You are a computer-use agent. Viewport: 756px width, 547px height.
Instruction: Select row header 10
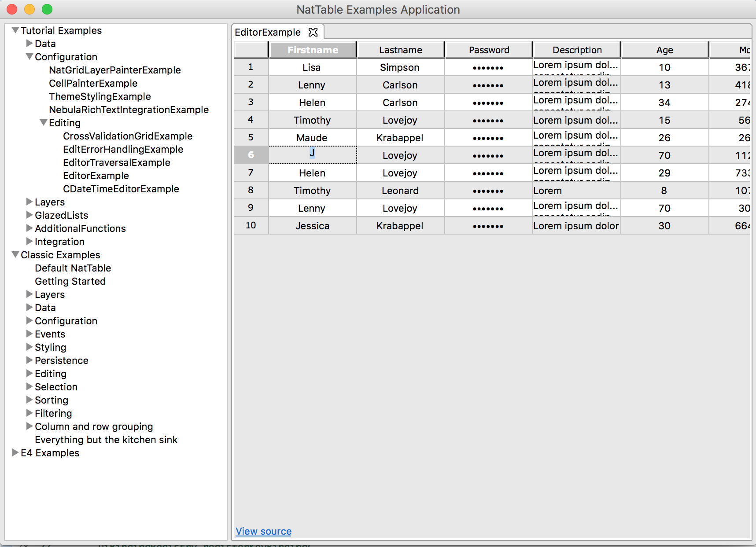pyautogui.click(x=251, y=225)
